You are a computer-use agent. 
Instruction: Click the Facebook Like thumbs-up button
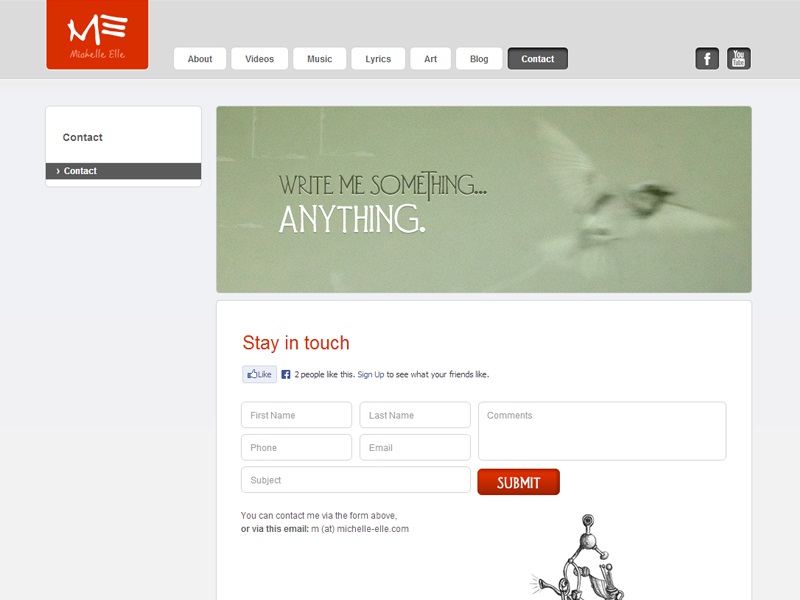[259, 374]
